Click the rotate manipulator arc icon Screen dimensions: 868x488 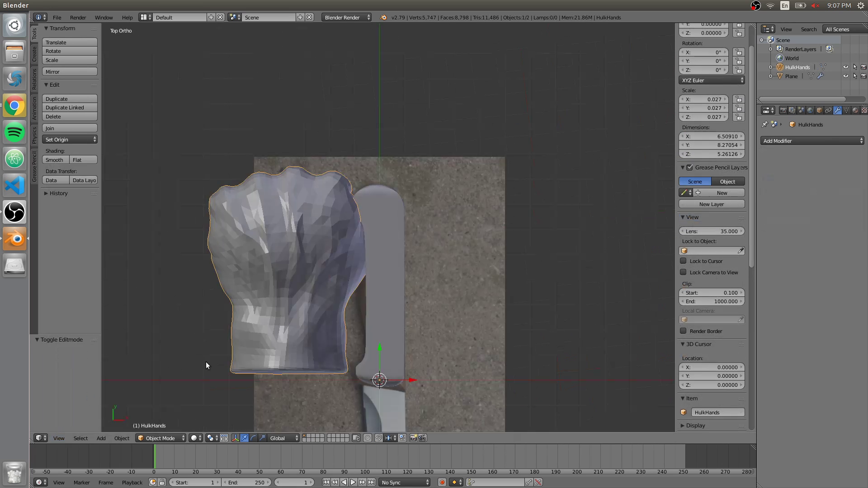tap(253, 438)
